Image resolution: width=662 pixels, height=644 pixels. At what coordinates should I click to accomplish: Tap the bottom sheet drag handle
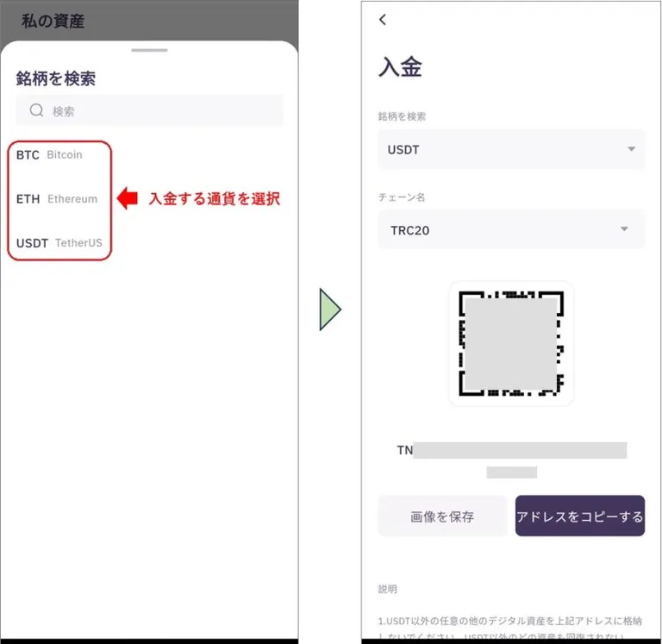149,50
